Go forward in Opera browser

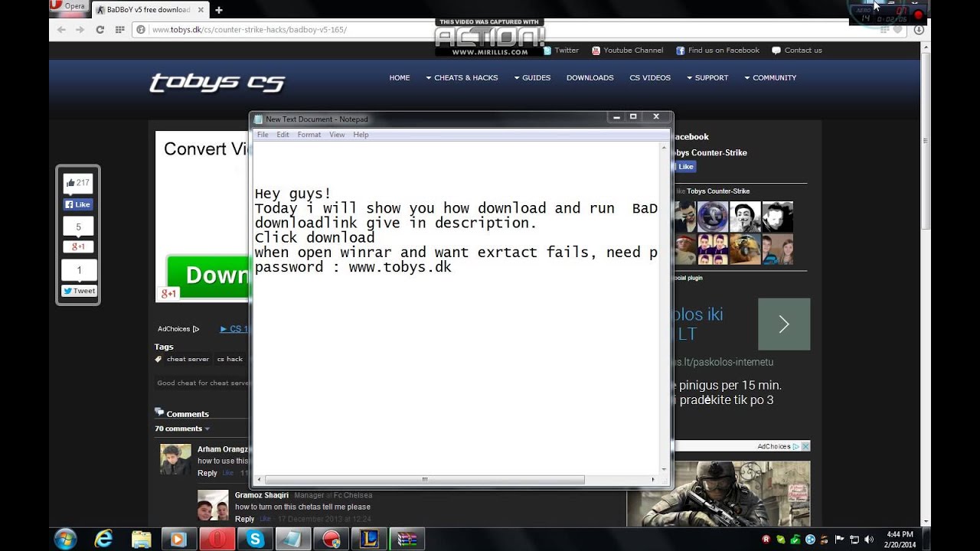[x=80, y=30]
